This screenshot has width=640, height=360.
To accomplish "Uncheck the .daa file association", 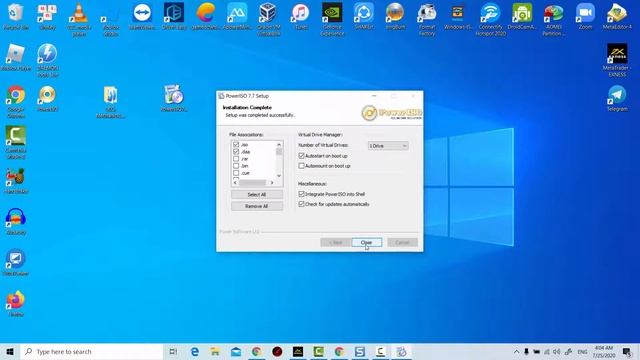I will (x=236, y=151).
